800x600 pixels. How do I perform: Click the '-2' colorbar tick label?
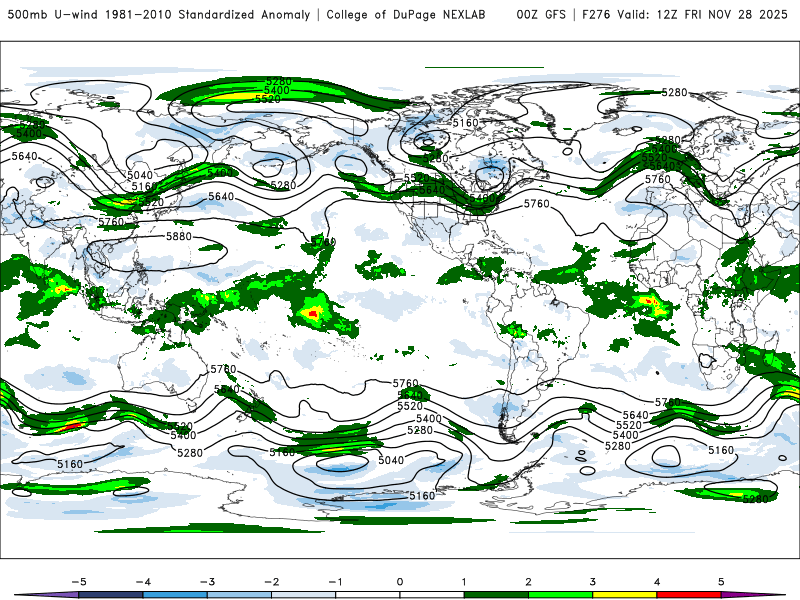[271, 582]
